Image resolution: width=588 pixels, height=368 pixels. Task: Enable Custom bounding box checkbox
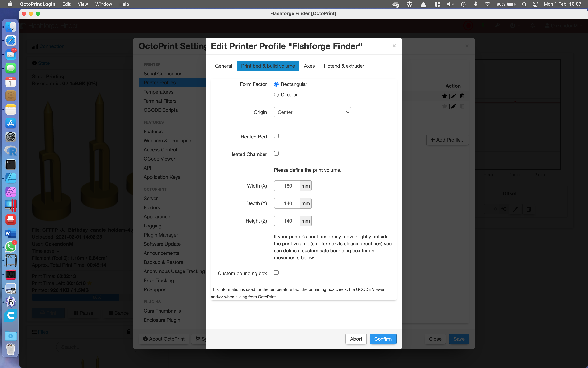click(276, 273)
